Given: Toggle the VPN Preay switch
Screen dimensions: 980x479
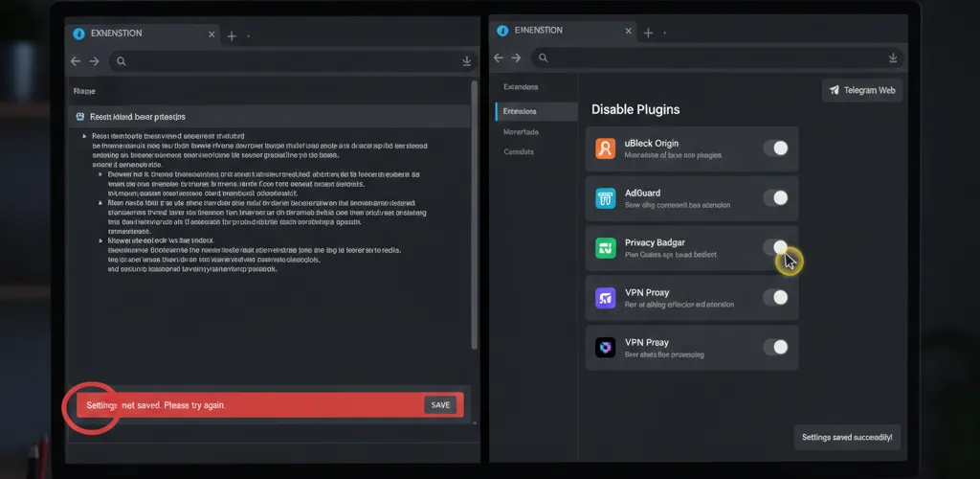Looking at the screenshot, I should [x=775, y=347].
